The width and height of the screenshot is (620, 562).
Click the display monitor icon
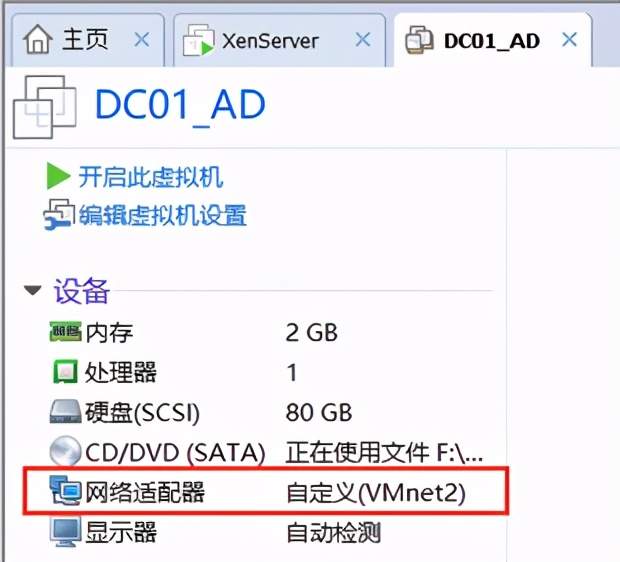[x=65, y=532]
